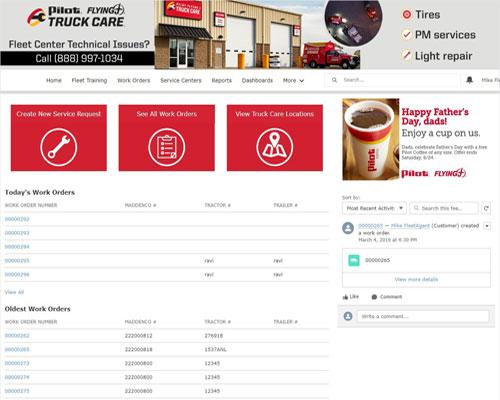The image size is (500, 400).
Task: Click the map pin icon on Truck Care Locations
Action: pos(275,147)
